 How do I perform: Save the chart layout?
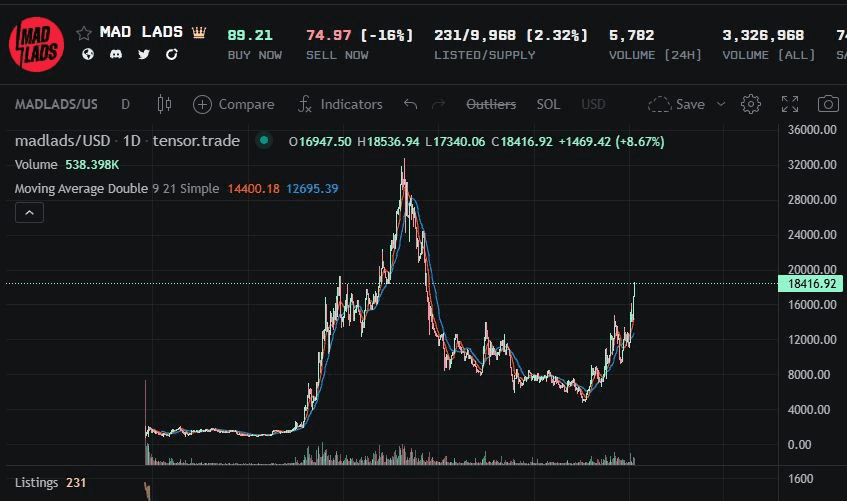[676, 104]
